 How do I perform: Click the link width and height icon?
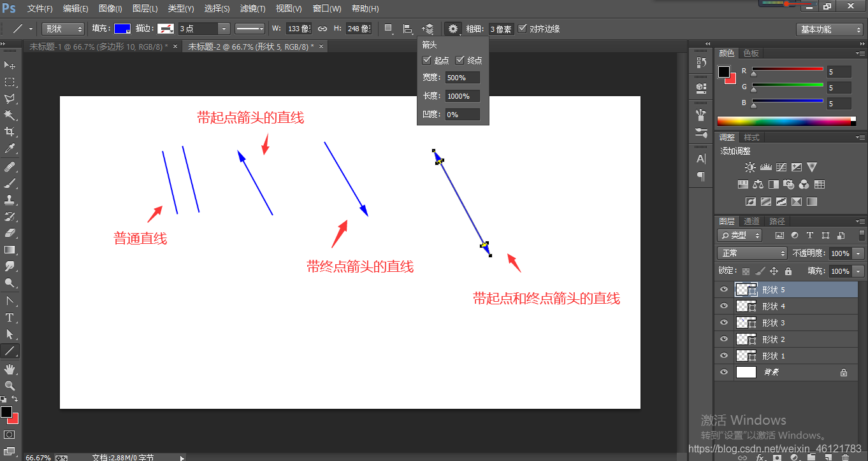tap(322, 29)
